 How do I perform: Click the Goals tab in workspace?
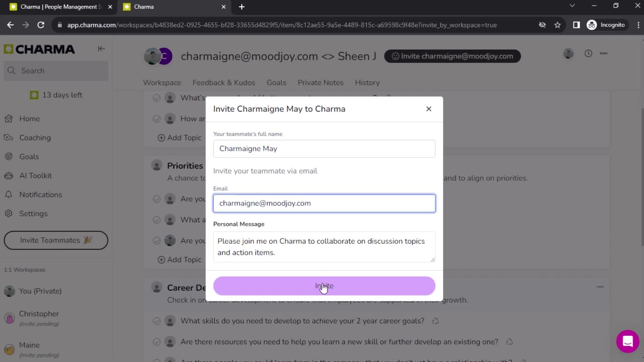(276, 82)
